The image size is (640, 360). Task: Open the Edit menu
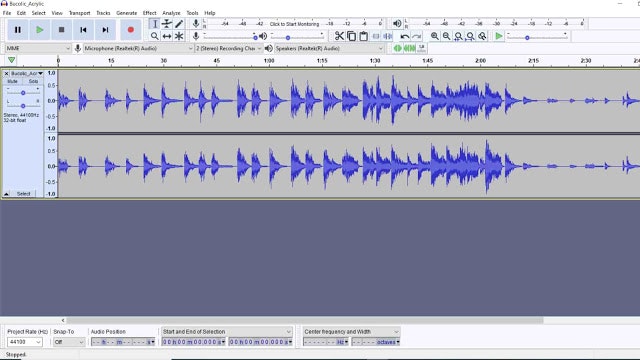(21, 13)
